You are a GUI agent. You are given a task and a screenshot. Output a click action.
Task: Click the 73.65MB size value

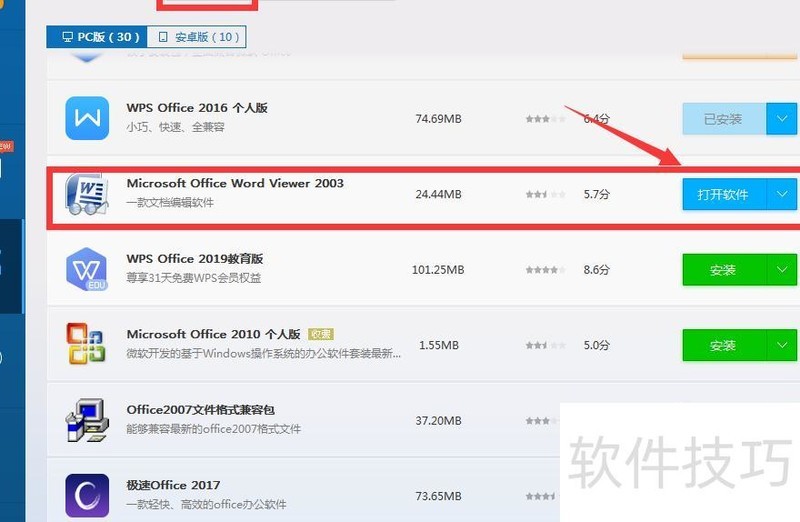(x=438, y=496)
